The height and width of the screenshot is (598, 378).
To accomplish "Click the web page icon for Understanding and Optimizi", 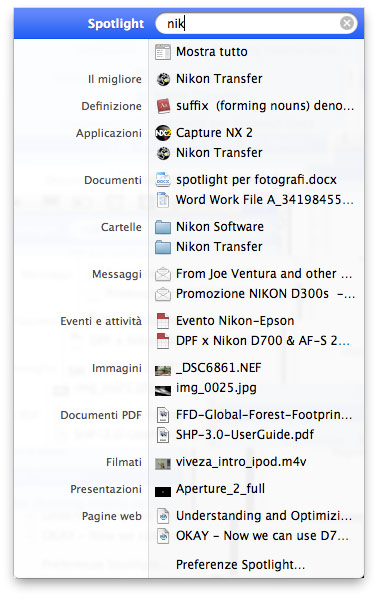I will click(163, 516).
